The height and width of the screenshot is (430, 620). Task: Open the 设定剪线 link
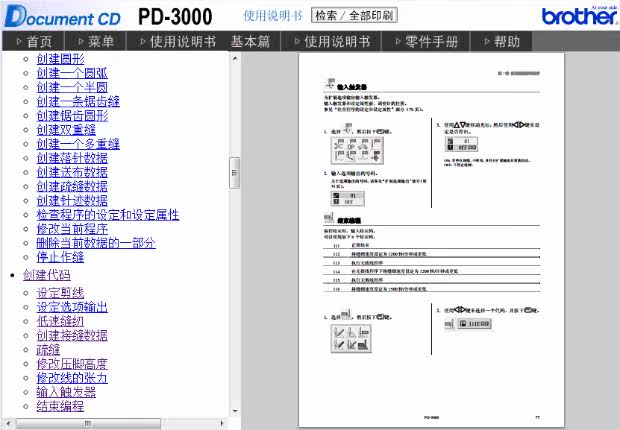[x=60, y=293]
